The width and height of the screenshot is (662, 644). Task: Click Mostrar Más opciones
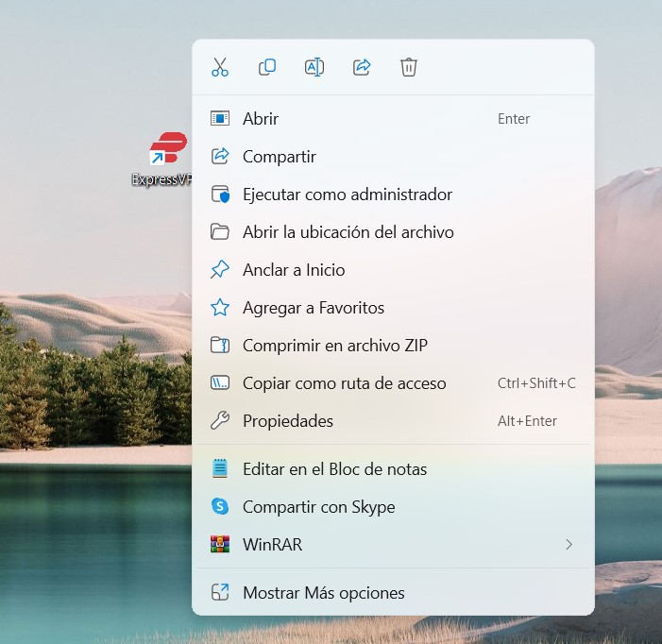tap(393, 592)
